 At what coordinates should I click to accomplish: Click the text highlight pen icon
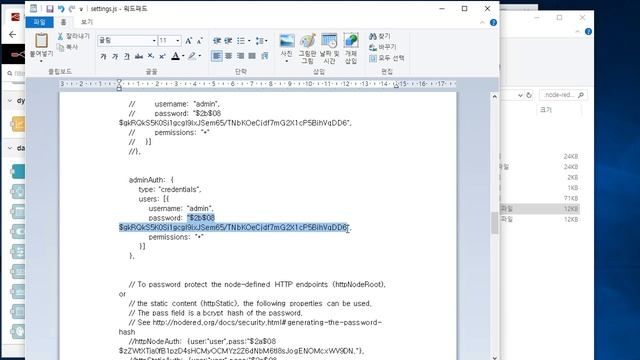pyautogui.click(x=191, y=56)
